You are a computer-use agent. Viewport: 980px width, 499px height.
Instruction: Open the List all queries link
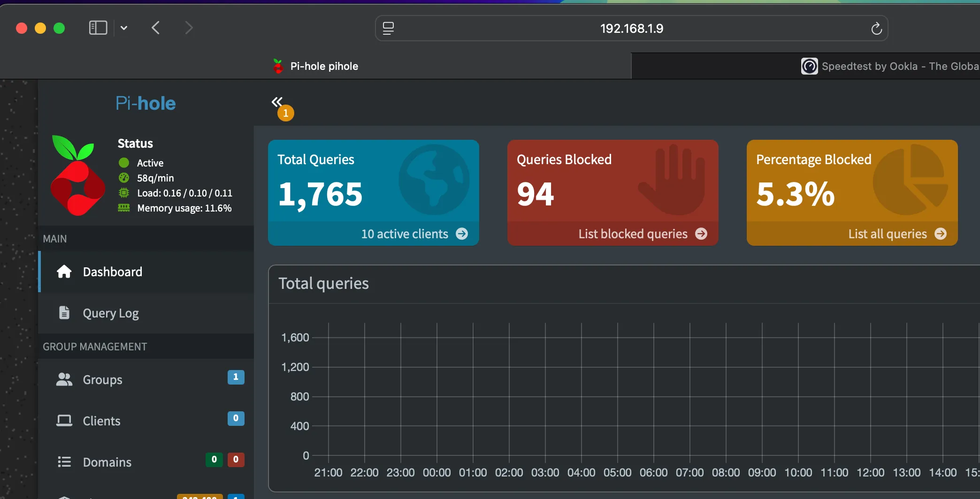coord(887,234)
